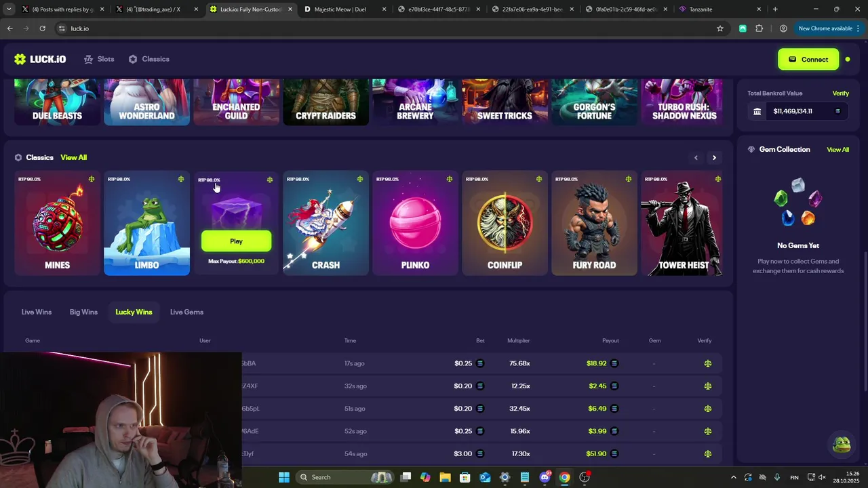Click New Chrome available update button
Viewport: 868px width, 488px height.
tap(827, 28)
